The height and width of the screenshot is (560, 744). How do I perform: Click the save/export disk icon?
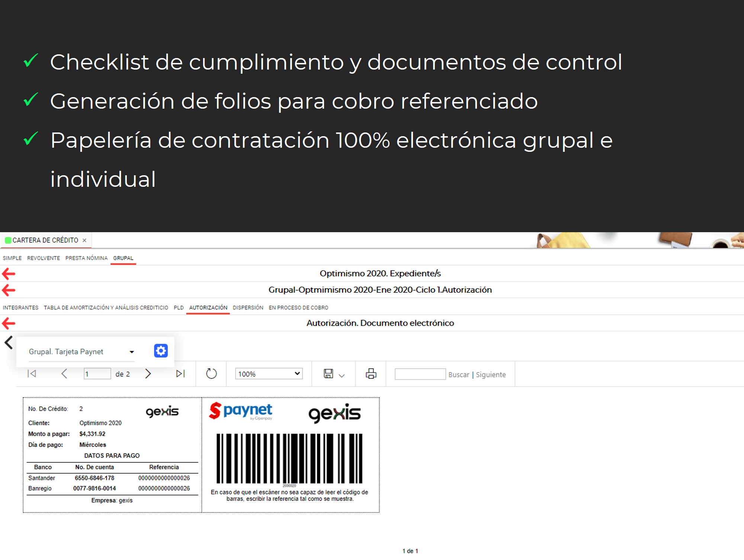click(328, 374)
